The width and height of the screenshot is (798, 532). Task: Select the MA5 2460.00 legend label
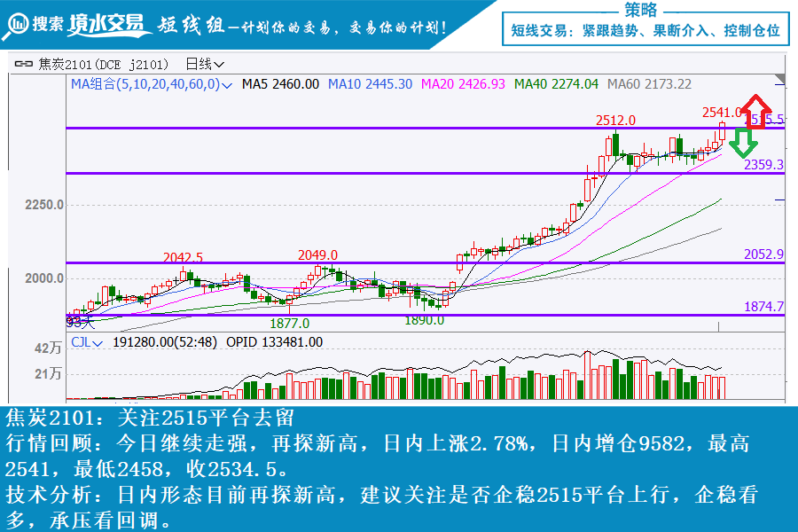pos(280,84)
